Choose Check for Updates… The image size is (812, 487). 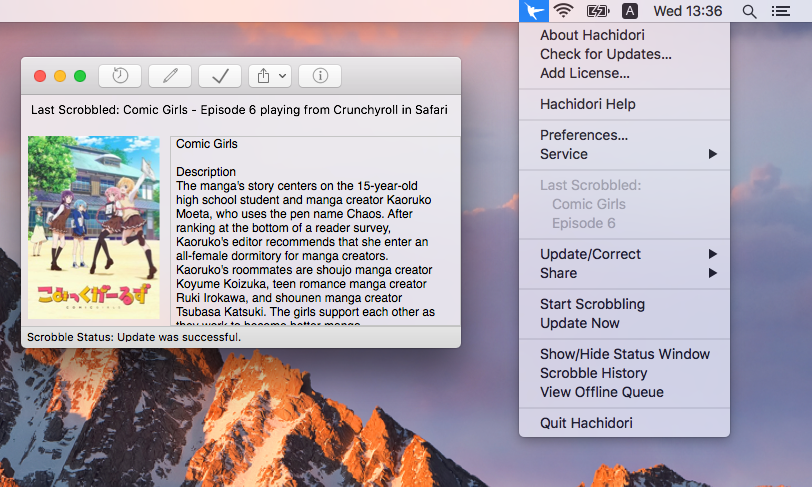click(625, 54)
